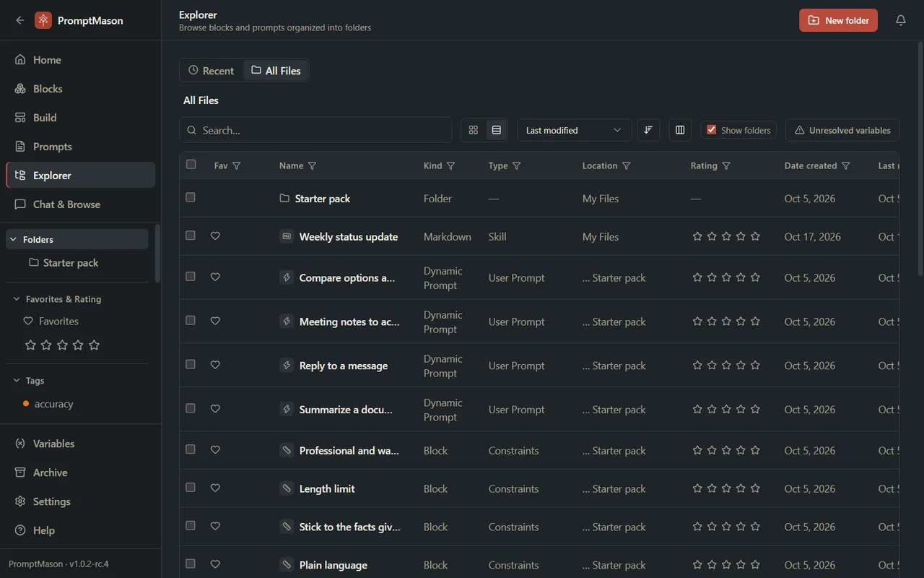
Task: Switch to the Recent tab
Action: 212,70
